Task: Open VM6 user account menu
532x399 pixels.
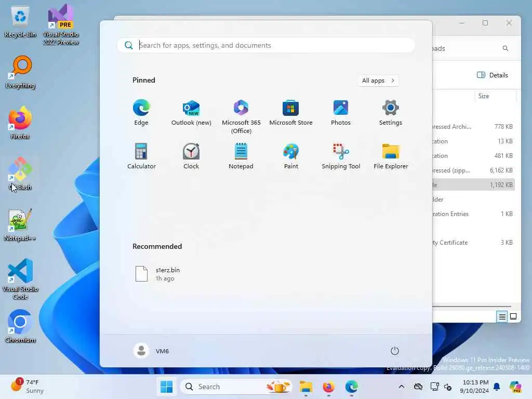Action: [x=151, y=351]
